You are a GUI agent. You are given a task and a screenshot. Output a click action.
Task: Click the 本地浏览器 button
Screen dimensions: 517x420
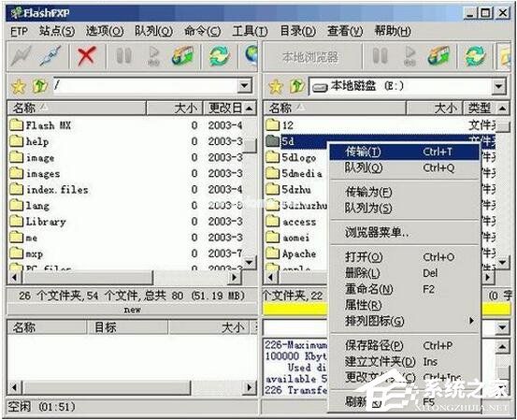[310, 57]
